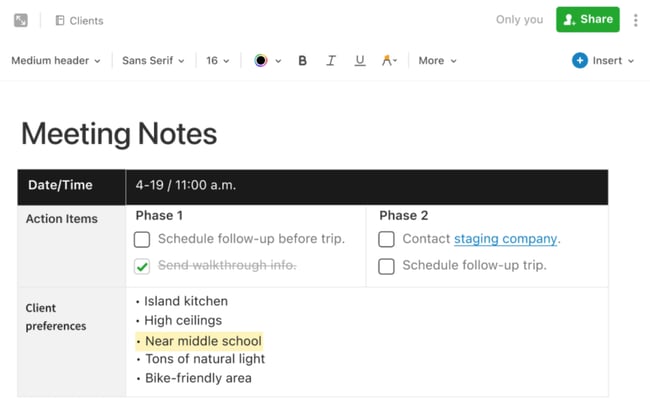Toggle bold formatting

tap(302, 61)
